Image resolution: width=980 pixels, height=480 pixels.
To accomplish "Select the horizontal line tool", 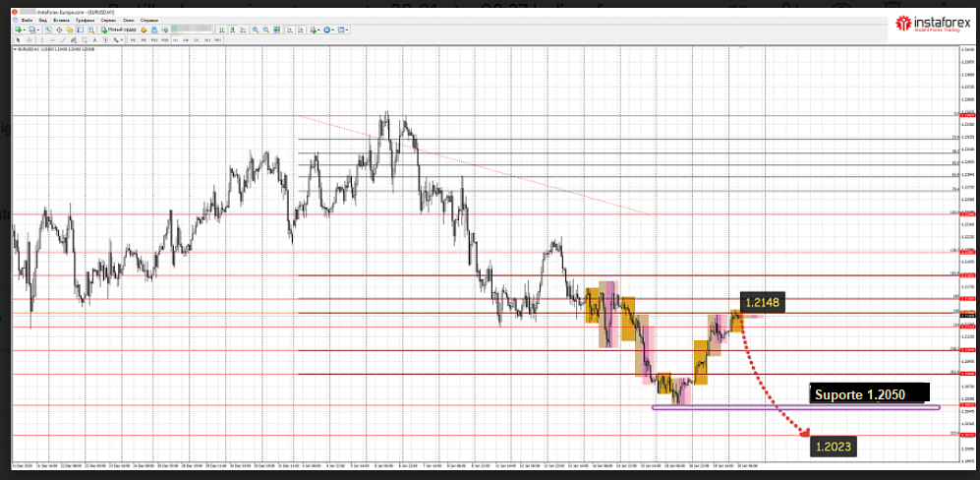I will click(52, 40).
